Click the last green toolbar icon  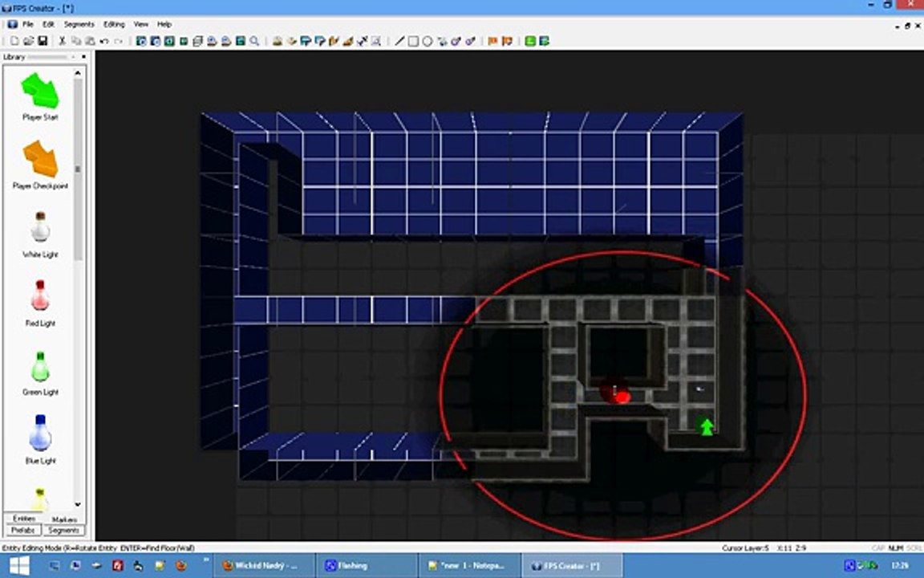[x=545, y=41]
